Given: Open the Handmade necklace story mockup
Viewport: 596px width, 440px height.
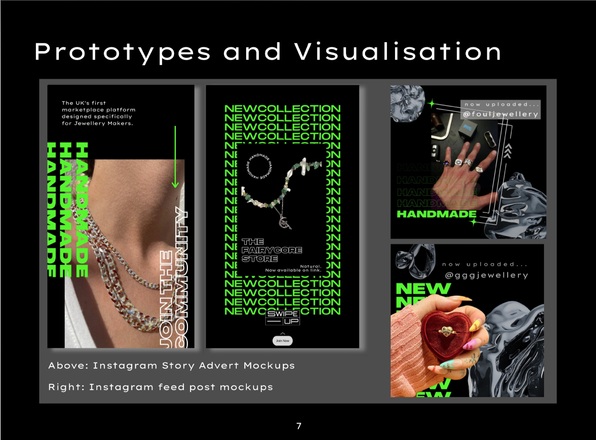Looking at the screenshot, I should pyautogui.click(x=120, y=216).
